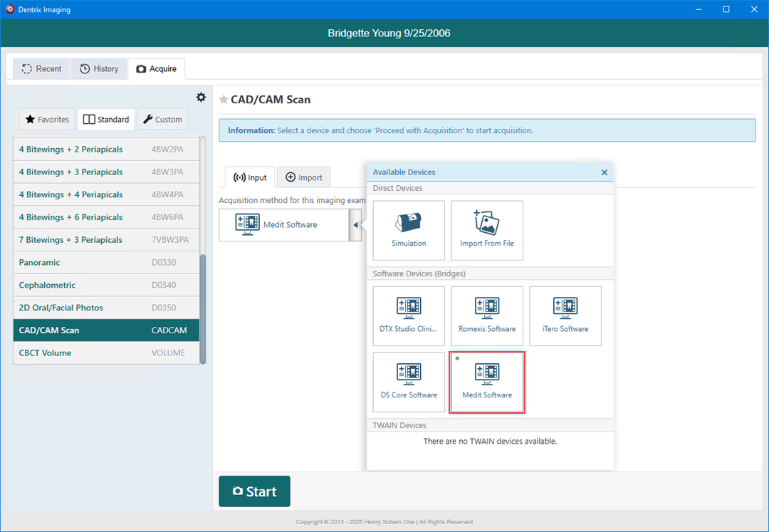
Task: Select the DS Core Software device
Action: (x=408, y=382)
